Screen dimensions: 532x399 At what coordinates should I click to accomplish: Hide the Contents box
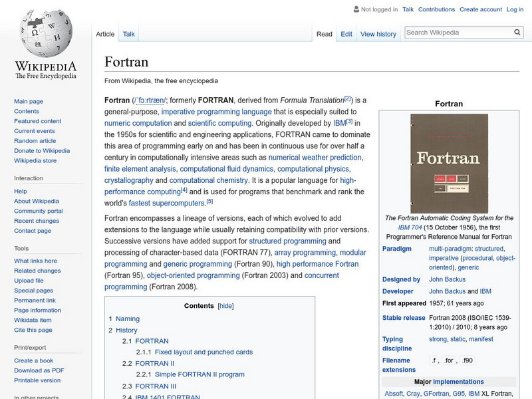(225, 306)
